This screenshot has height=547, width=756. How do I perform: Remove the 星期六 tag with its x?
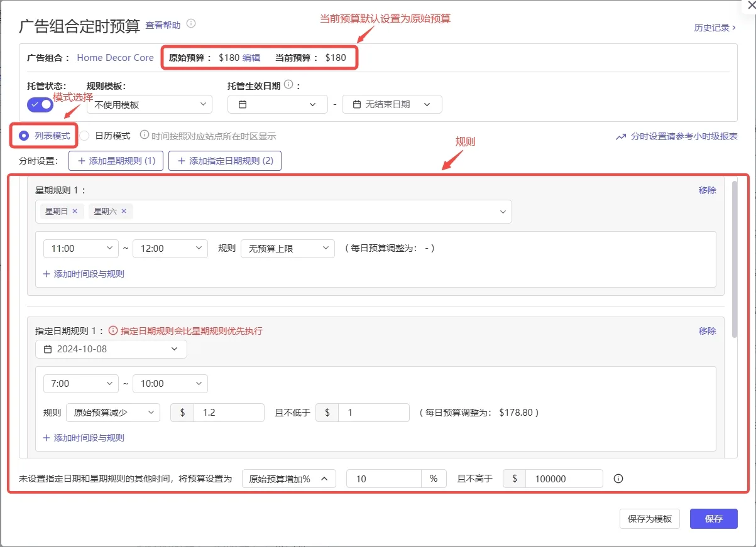coord(124,212)
